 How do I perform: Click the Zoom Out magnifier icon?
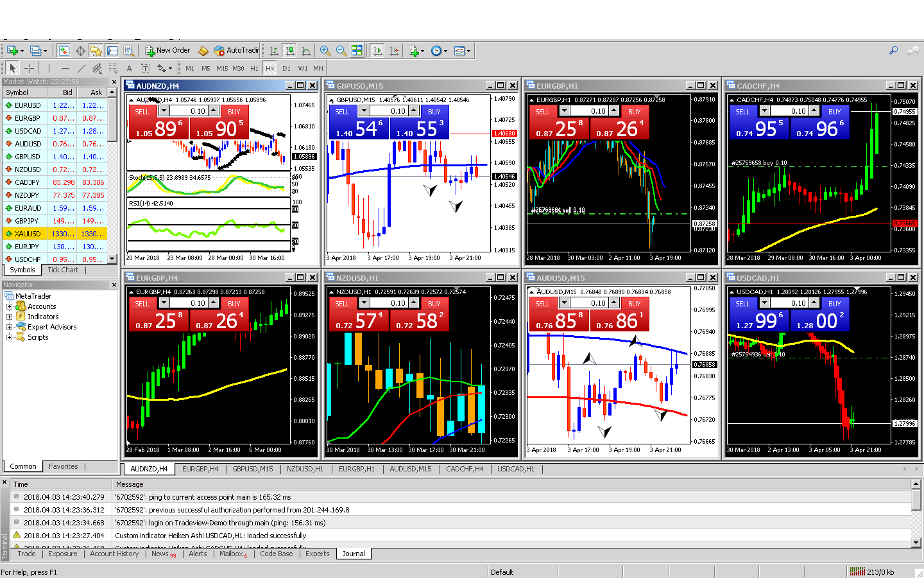(341, 51)
